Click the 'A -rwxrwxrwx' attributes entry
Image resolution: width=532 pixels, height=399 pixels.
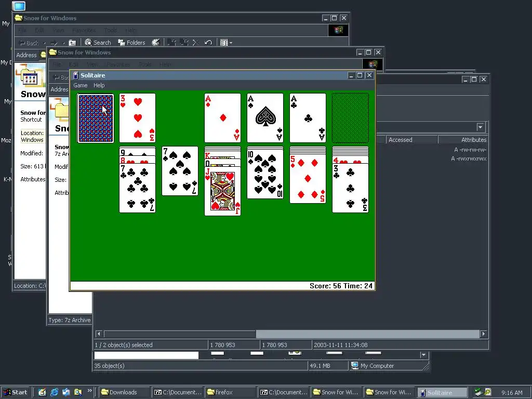[x=469, y=158]
